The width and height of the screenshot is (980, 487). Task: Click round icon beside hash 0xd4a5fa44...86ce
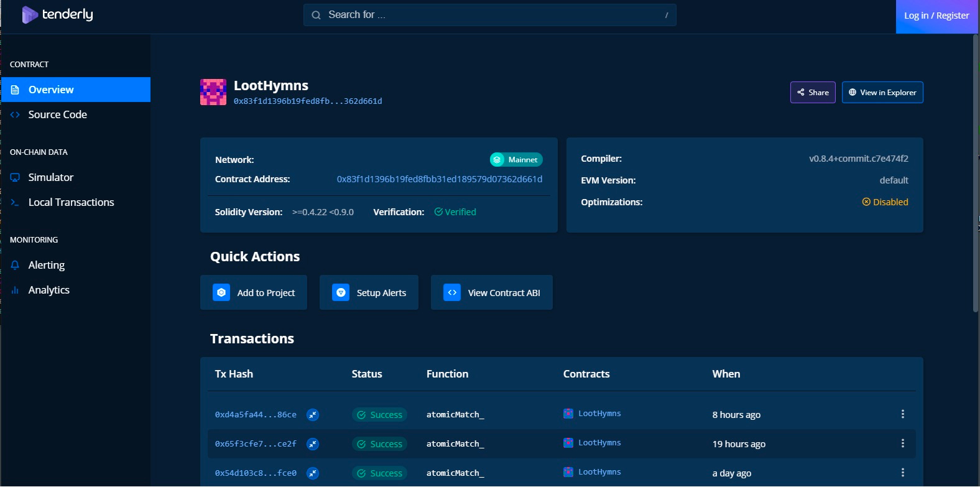(313, 415)
